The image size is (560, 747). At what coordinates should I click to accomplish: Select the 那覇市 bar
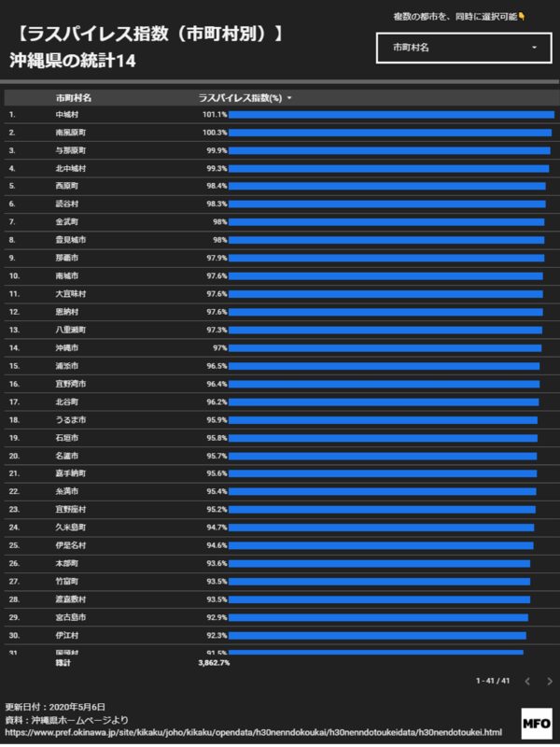tap(386, 259)
